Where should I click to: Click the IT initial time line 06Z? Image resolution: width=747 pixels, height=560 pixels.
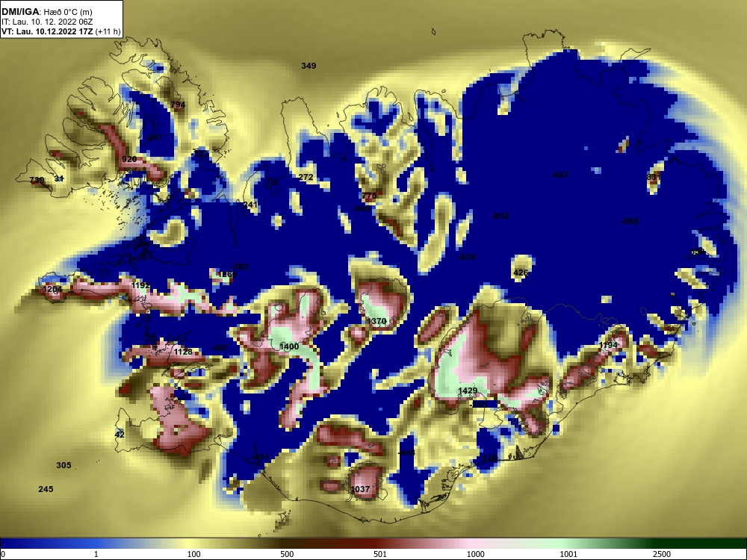point(47,22)
